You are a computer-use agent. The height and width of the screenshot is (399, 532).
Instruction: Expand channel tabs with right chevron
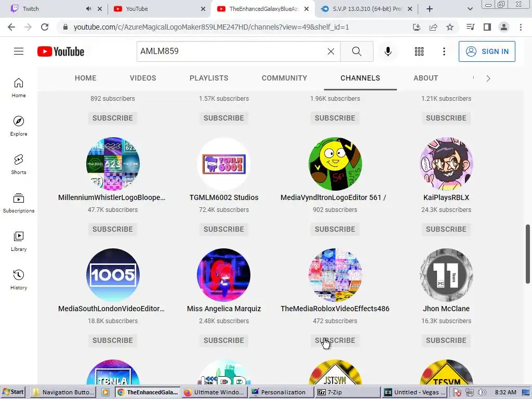[488, 78]
